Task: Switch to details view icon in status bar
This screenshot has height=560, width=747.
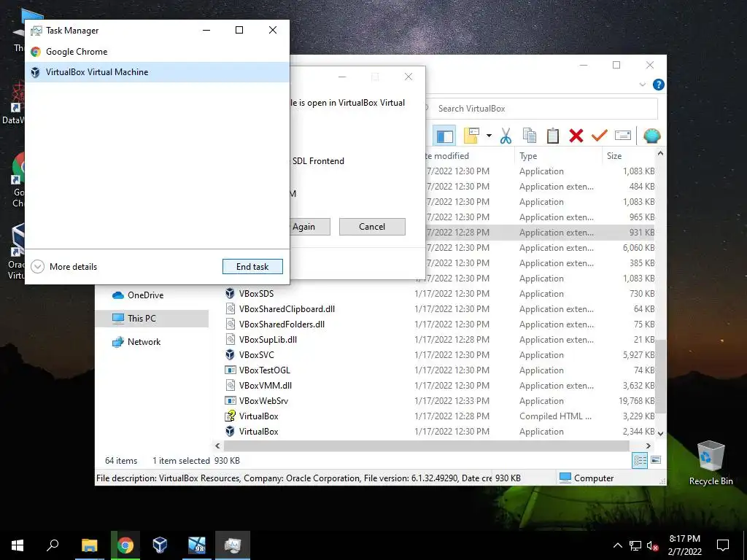Action: coord(640,460)
